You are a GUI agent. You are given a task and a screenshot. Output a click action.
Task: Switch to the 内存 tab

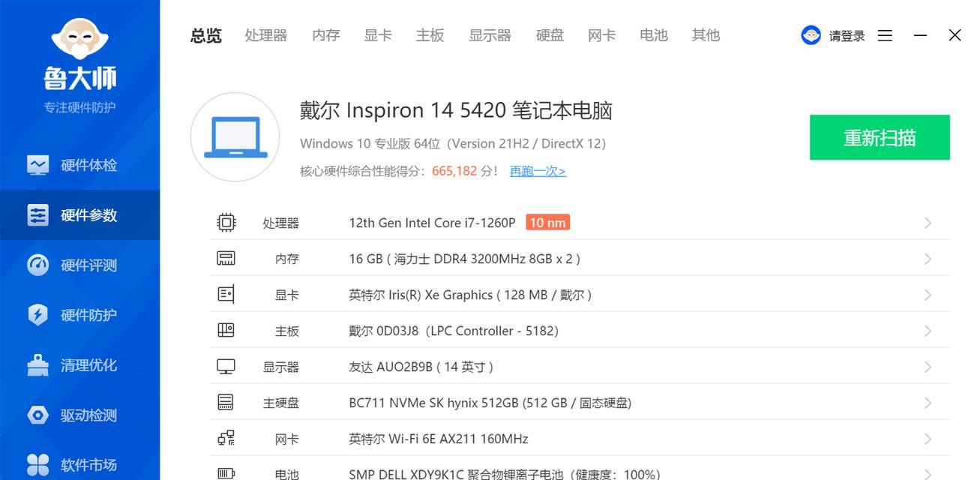pos(326,35)
